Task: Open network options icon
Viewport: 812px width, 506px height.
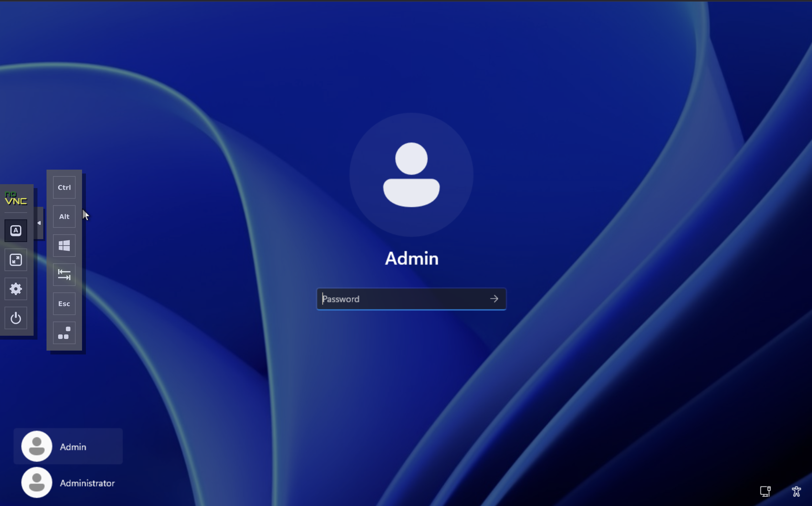Action: click(765, 491)
